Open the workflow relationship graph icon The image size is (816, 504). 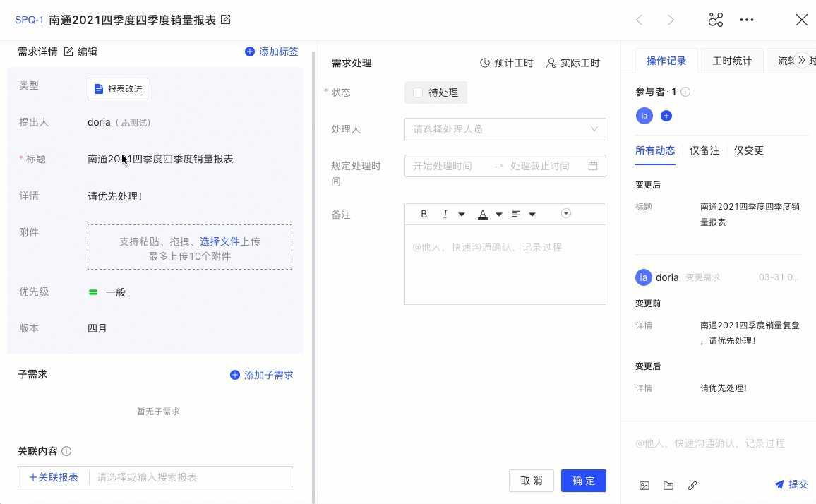[715, 20]
